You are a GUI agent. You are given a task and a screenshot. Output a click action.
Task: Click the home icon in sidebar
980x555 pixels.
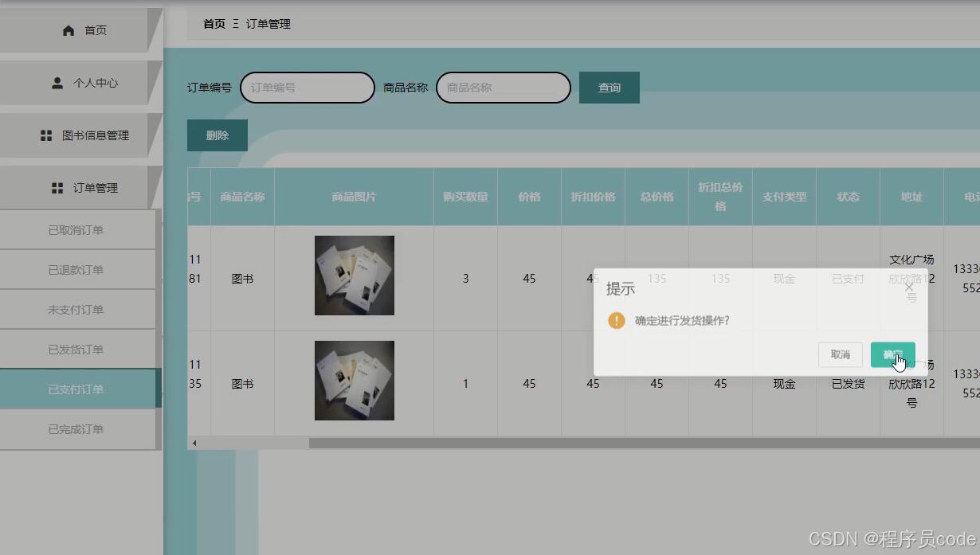tap(69, 30)
